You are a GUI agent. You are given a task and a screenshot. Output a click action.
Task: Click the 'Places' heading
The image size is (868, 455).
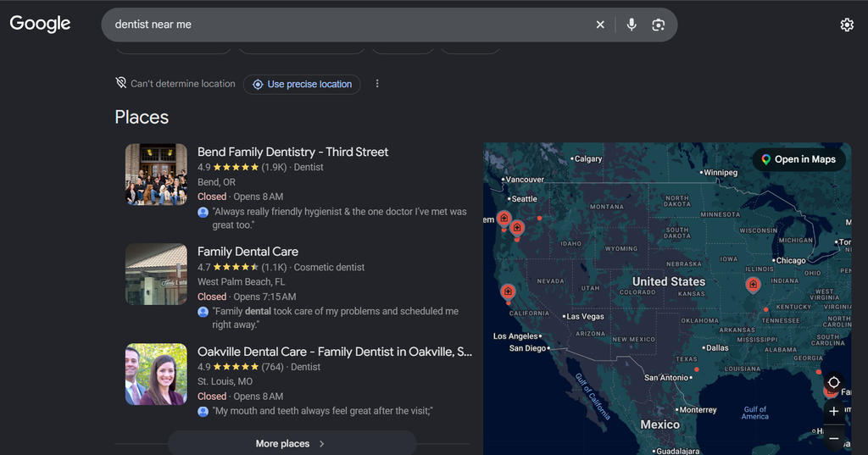click(x=142, y=117)
